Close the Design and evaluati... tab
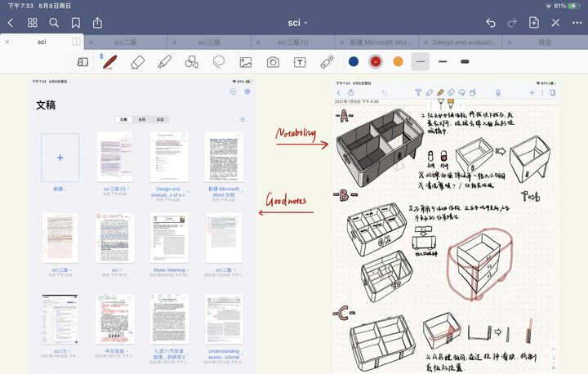The height and width of the screenshot is (374, 588). click(x=426, y=42)
